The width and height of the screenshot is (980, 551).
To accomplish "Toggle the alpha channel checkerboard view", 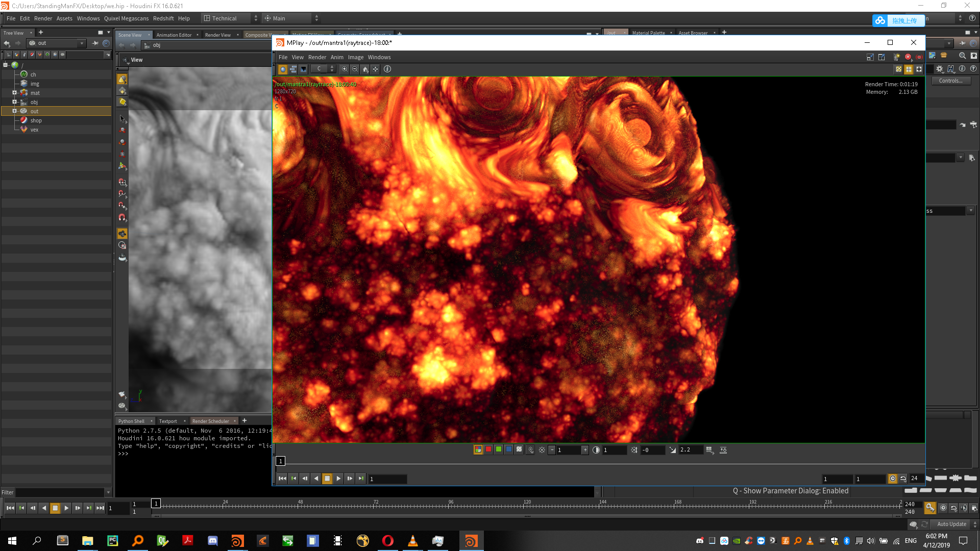I will point(519,449).
